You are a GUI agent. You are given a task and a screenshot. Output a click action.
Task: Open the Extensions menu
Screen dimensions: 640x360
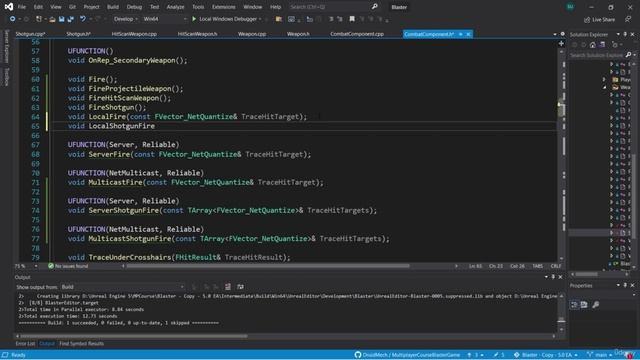click(223, 7)
